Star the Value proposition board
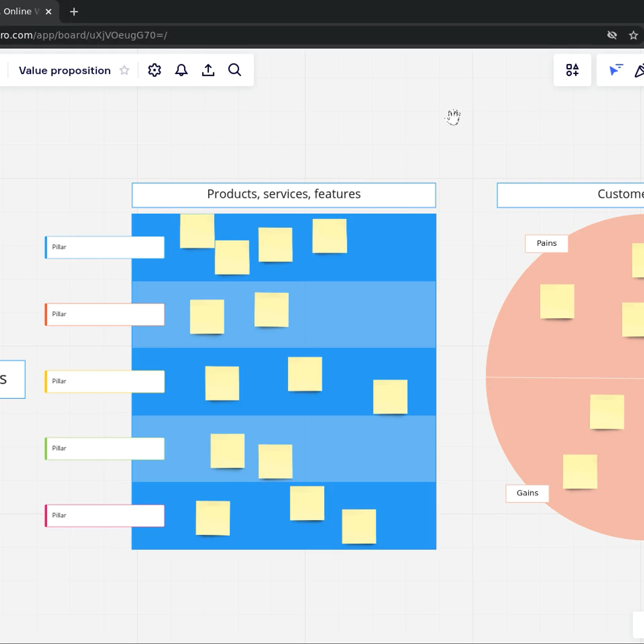Screen dimensions: 644x644 pos(125,70)
